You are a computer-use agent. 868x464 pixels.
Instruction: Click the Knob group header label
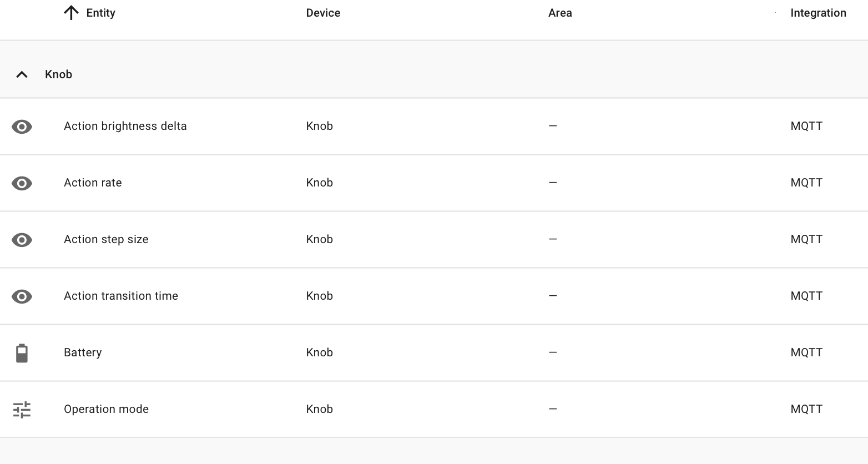[x=58, y=74]
